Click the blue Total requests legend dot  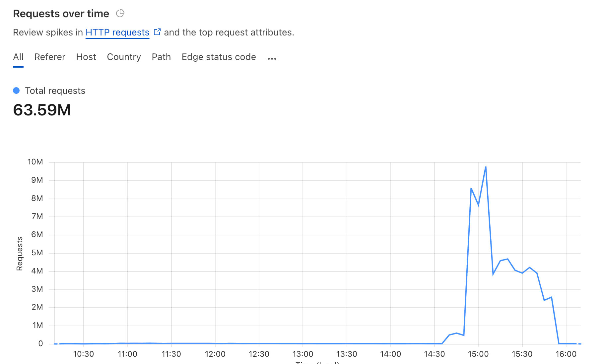tap(16, 91)
